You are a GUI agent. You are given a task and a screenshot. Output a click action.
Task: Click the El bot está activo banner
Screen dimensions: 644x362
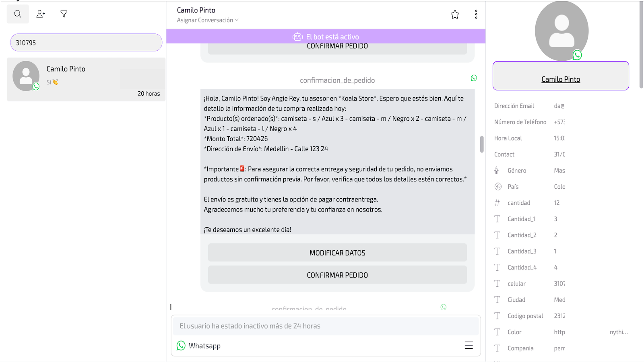(326, 37)
